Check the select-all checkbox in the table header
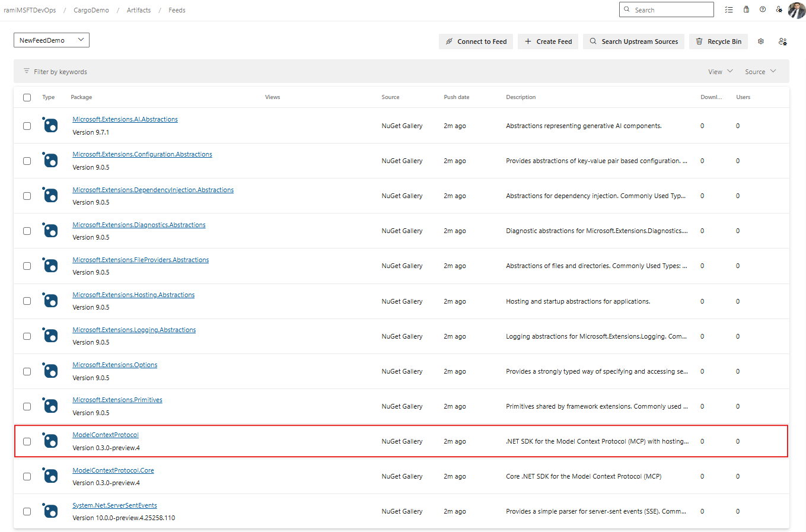Viewport: 806px width, 532px height. pyautogui.click(x=27, y=97)
